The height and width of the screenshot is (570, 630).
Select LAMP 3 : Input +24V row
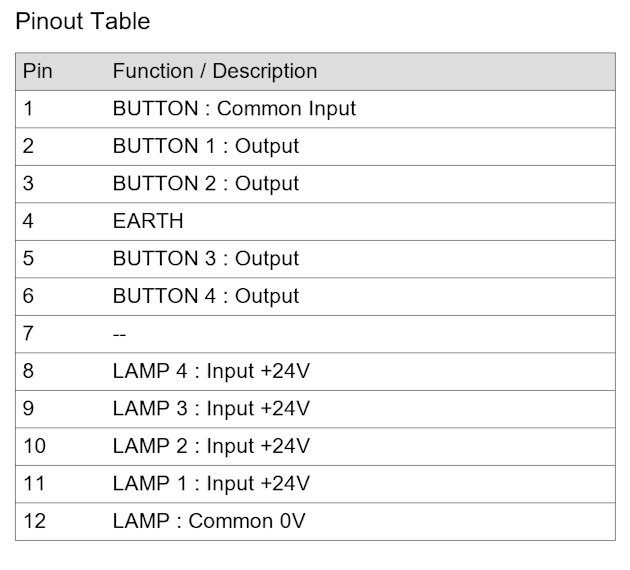(x=315, y=409)
